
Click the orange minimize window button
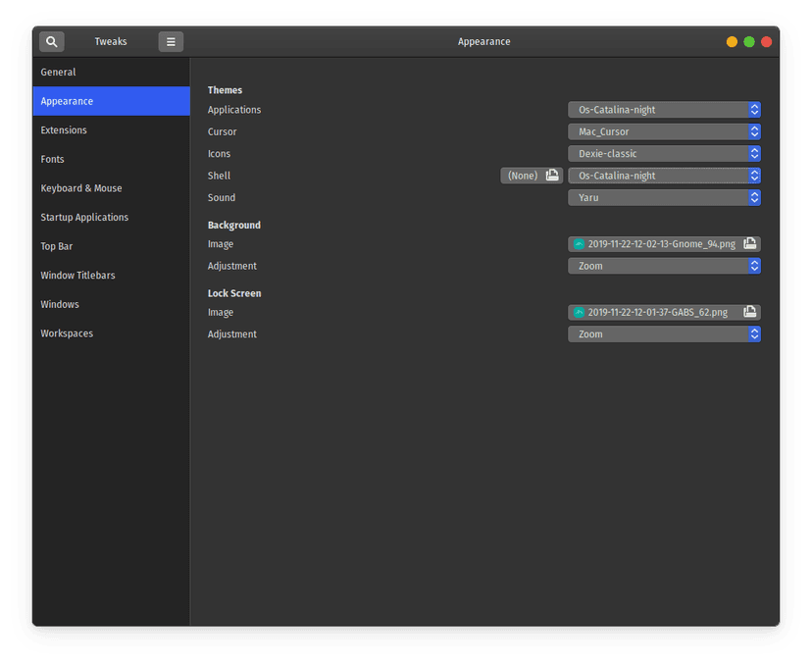[x=732, y=42]
